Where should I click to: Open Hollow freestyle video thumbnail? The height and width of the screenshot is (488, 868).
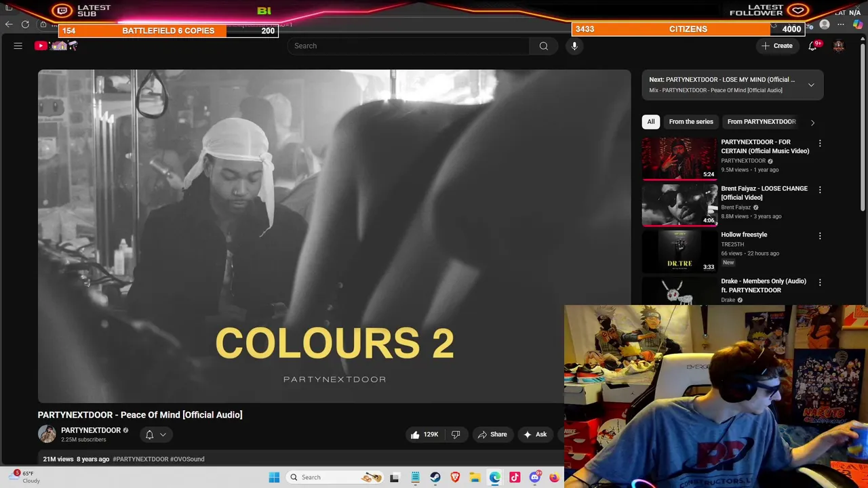pos(679,251)
